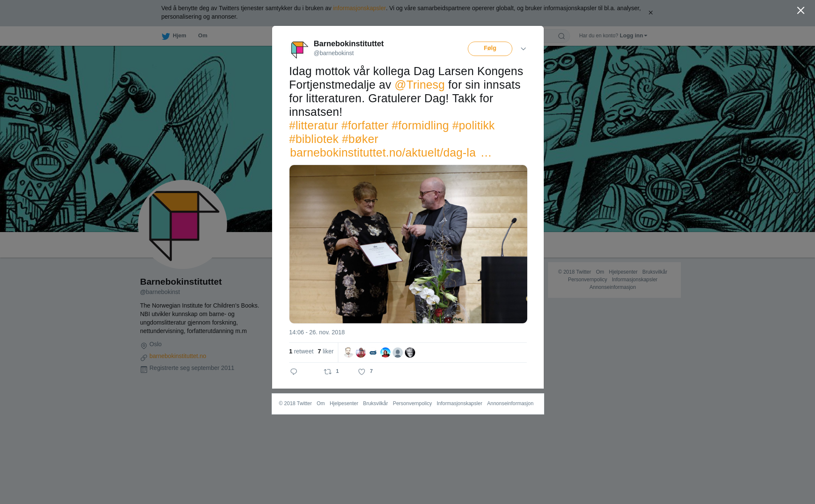Follow Barnebokinstituttet with Følg button

tap(490, 49)
